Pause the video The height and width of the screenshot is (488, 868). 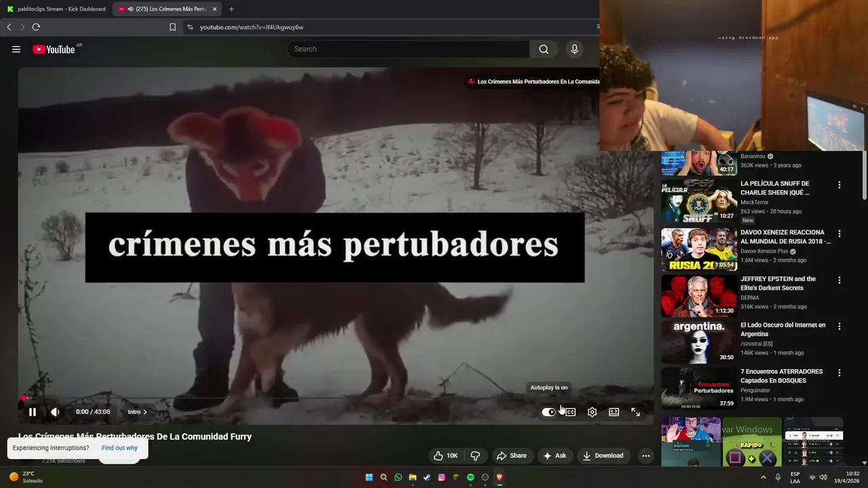(33, 412)
